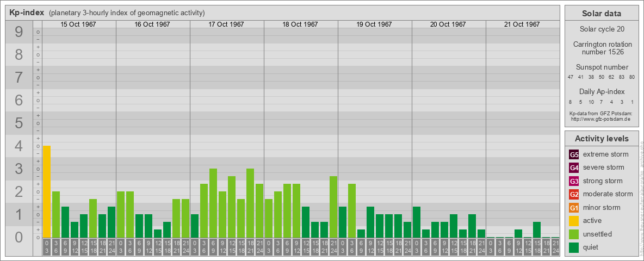Viewport: 644px width, 261px height.
Task: Click the 18 Oct 21-24 hour bar
Action: pyautogui.click(x=333, y=207)
